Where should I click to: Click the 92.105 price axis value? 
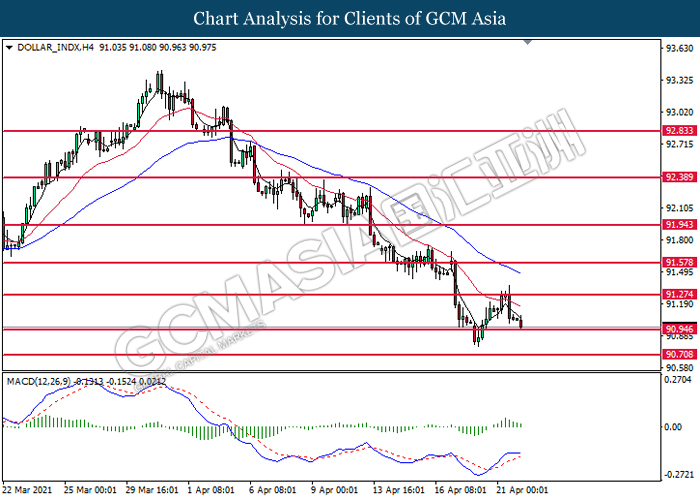click(x=679, y=208)
